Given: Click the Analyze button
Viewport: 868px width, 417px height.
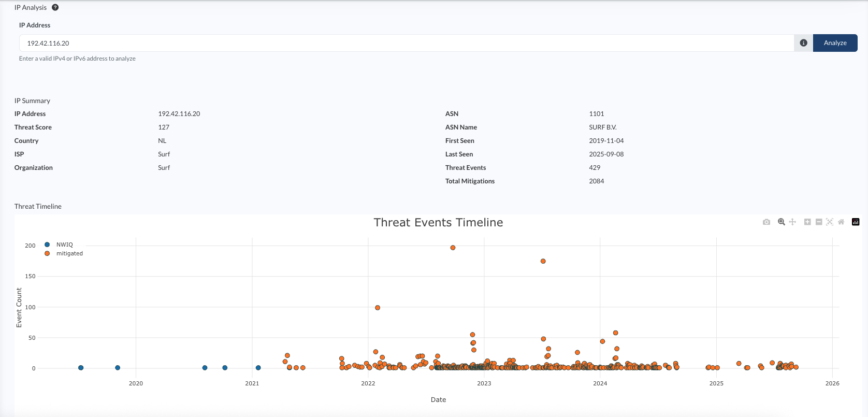Looking at the screenshot, I should 835,43.
